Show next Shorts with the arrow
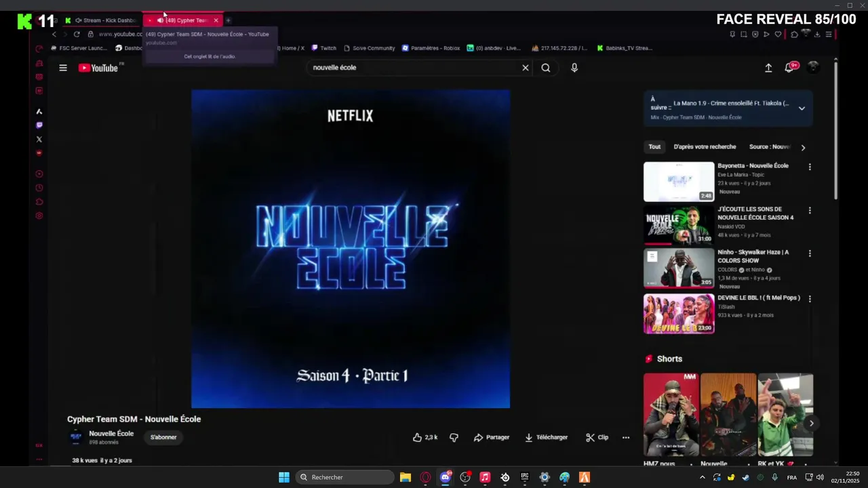868x488 pixels. (x=811, y=424)
